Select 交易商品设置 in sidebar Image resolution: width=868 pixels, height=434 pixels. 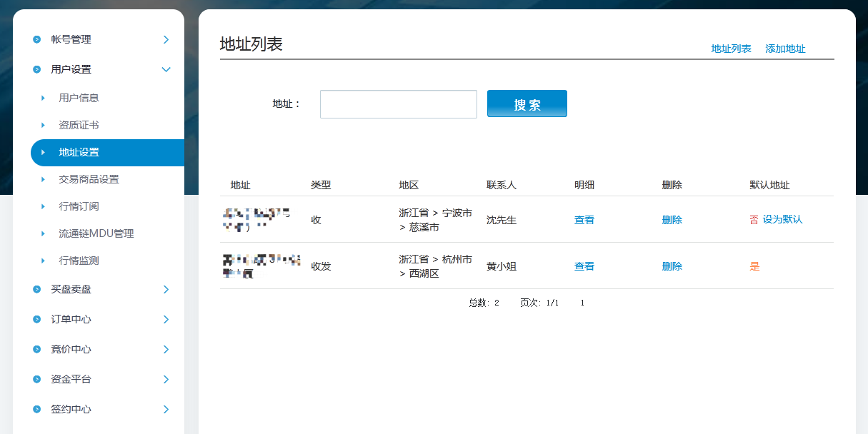pos(89,179)
